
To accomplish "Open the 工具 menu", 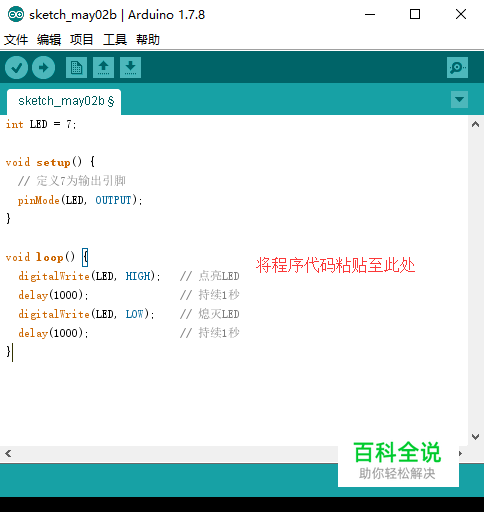I will click(115, 40).
